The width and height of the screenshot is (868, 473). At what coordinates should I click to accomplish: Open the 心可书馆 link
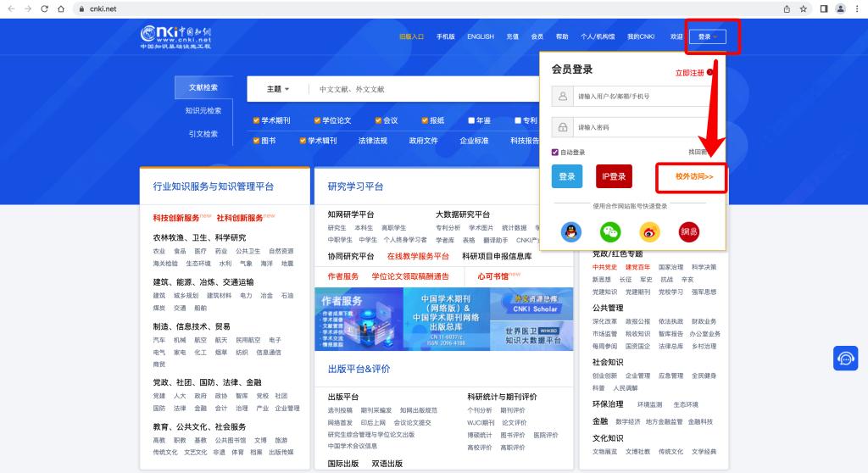492,276
